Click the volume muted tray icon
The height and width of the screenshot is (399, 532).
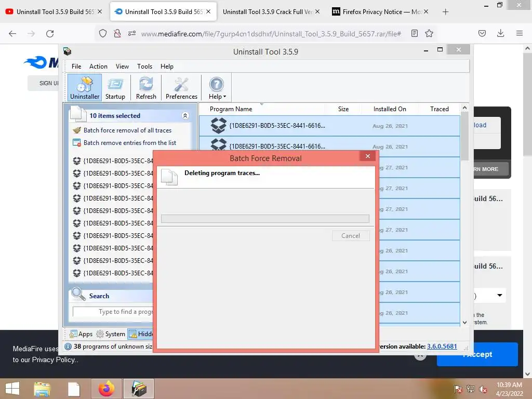click(483, 389)
